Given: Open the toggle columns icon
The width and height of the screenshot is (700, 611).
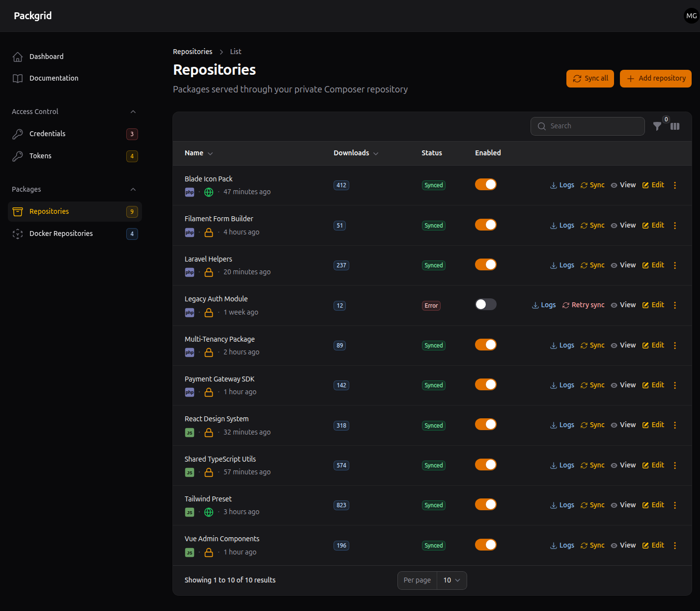Looking at the screenshot, I should 675,126.
